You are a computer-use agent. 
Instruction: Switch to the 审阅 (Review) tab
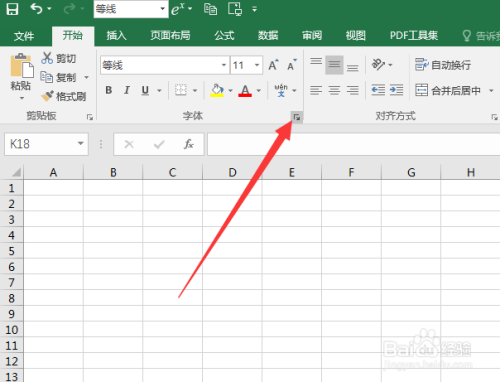(312, 35)
